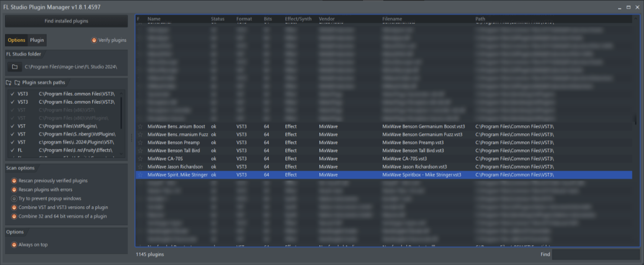This screenshot has width=644, height=265.
Task: Uncheck the FL Fruity\Effects search path
Action: click(x=12, y=150)
